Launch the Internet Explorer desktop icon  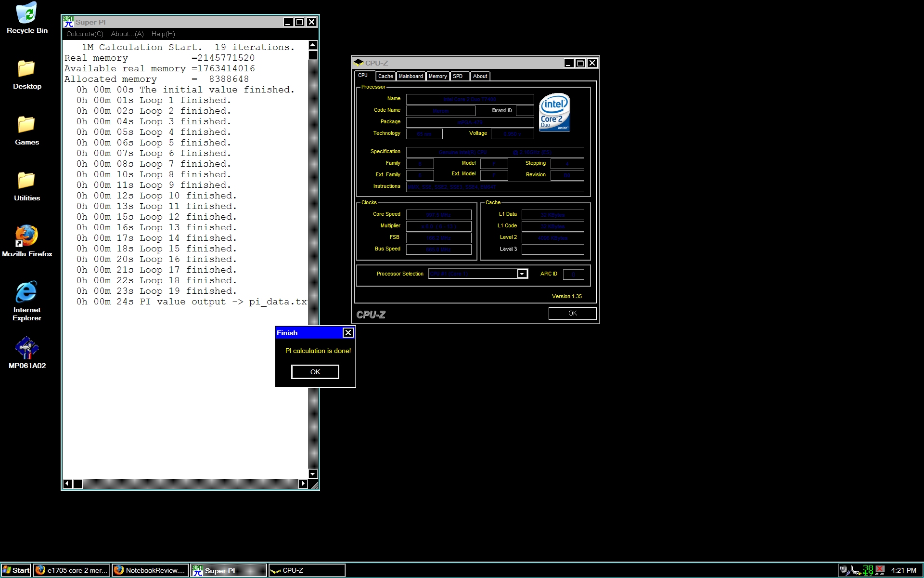[26, 292]
